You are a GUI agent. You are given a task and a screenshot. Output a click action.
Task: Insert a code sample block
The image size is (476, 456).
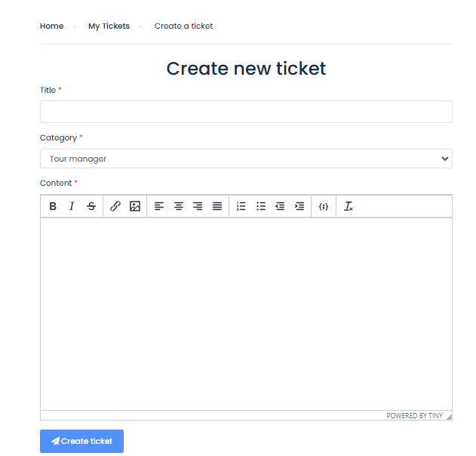click(x=324, y=206)
